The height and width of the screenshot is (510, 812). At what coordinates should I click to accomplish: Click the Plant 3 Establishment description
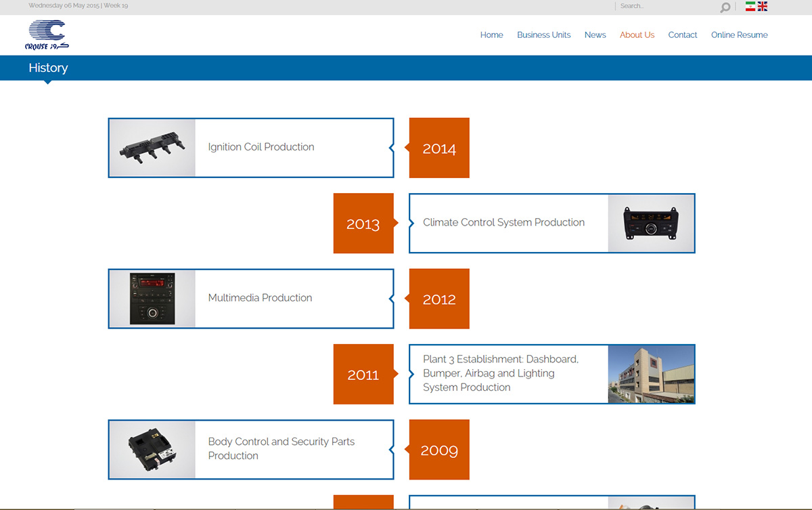click(x=501, y=373)
